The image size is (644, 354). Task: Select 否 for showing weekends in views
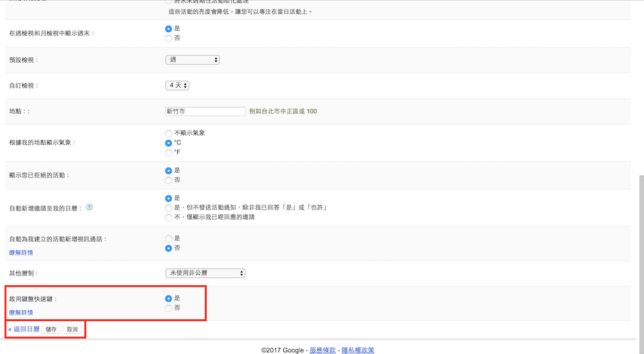pos(169,38)
